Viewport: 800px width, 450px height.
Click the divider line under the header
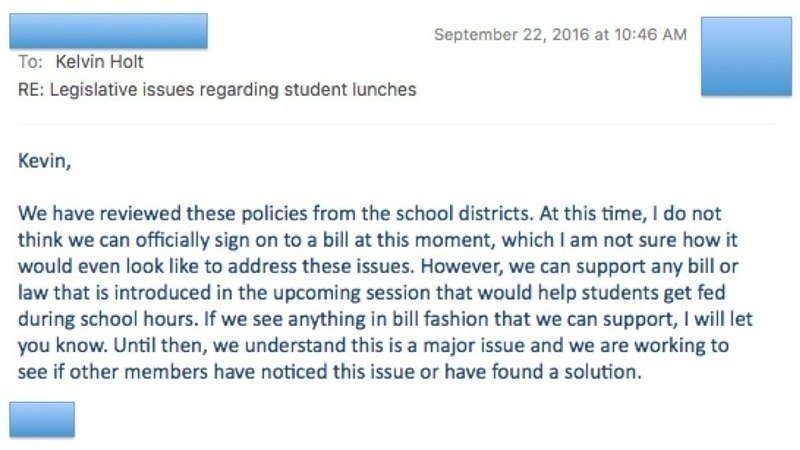[400, 124]
